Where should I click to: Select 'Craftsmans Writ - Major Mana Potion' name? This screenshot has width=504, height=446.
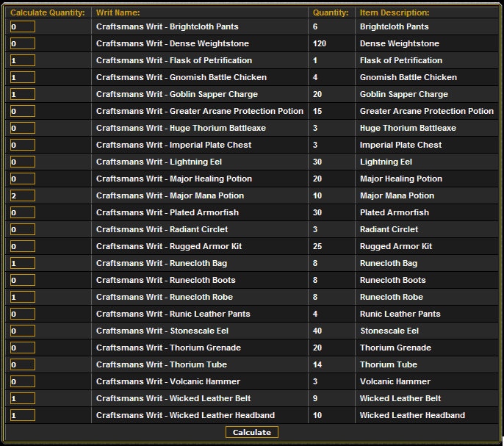click(170, 195)
